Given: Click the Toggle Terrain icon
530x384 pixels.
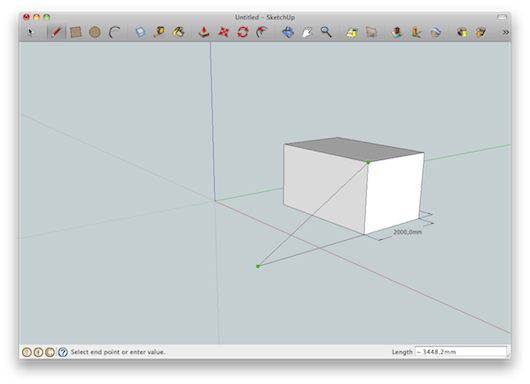Looking at the screenshot, I should click(x=371, y=32).
